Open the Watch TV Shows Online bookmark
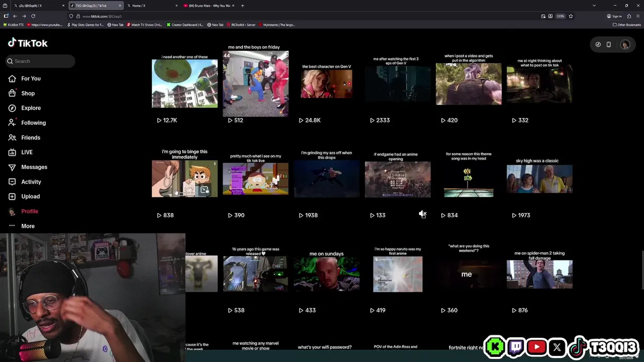 pyautogui.click(x=144, y=25)
